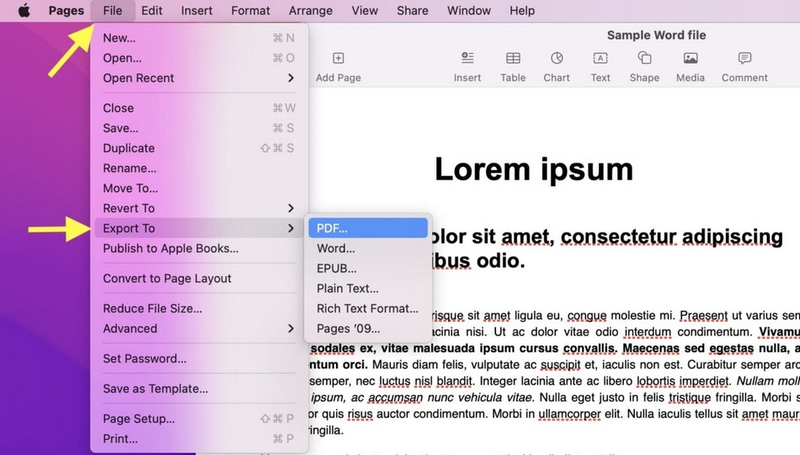Choose Duplicate in the File menu
This screenshot has width=800, height=455.
[199, 148]
